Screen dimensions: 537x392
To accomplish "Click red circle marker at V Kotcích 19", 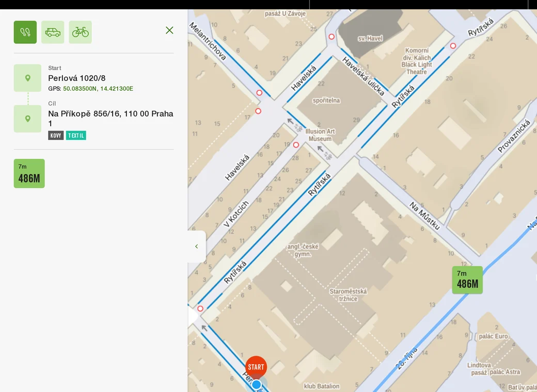I will [296, 145].
